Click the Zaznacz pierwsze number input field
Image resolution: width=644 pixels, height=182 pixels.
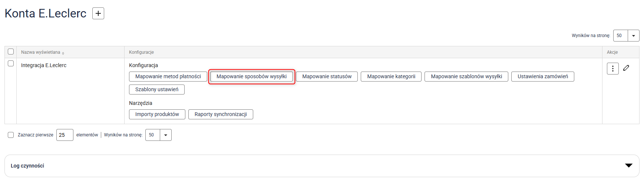[65, 135]
